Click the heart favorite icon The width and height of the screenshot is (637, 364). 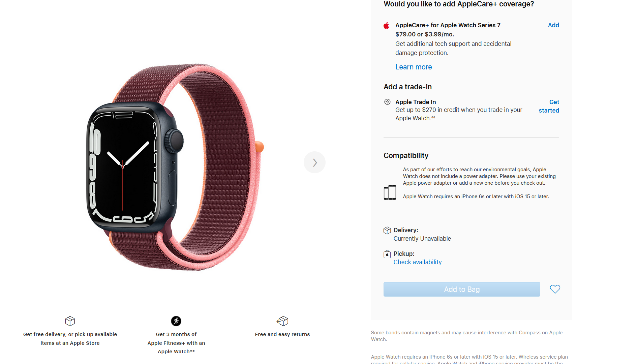555,289
